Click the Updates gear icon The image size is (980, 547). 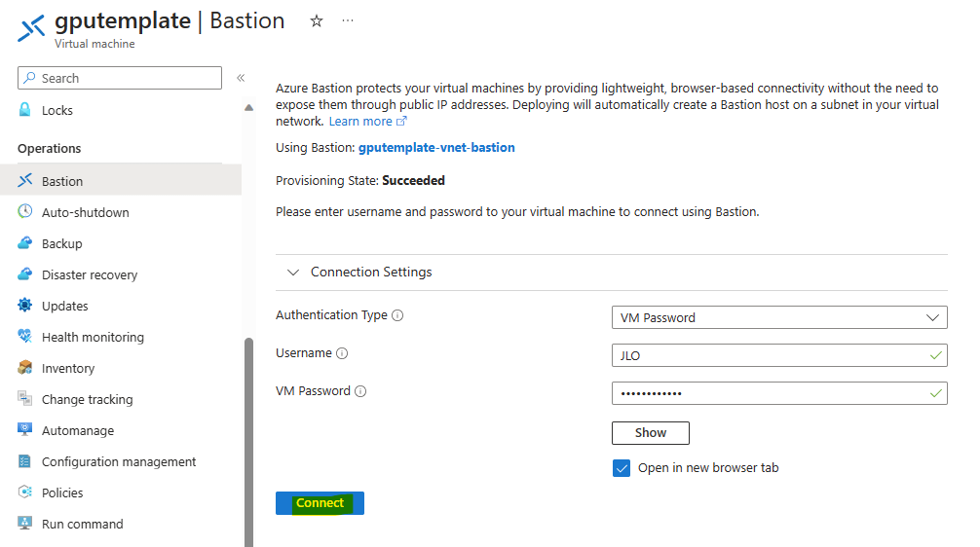[25, 306]
